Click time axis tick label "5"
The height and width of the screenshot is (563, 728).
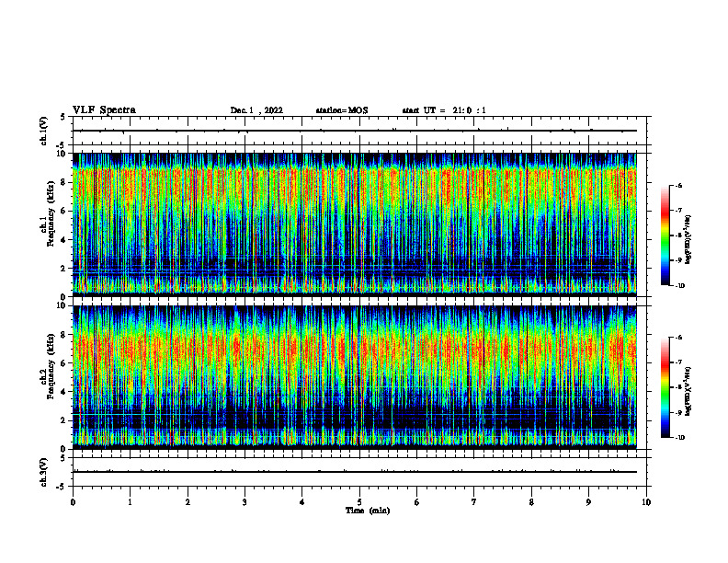359,502
